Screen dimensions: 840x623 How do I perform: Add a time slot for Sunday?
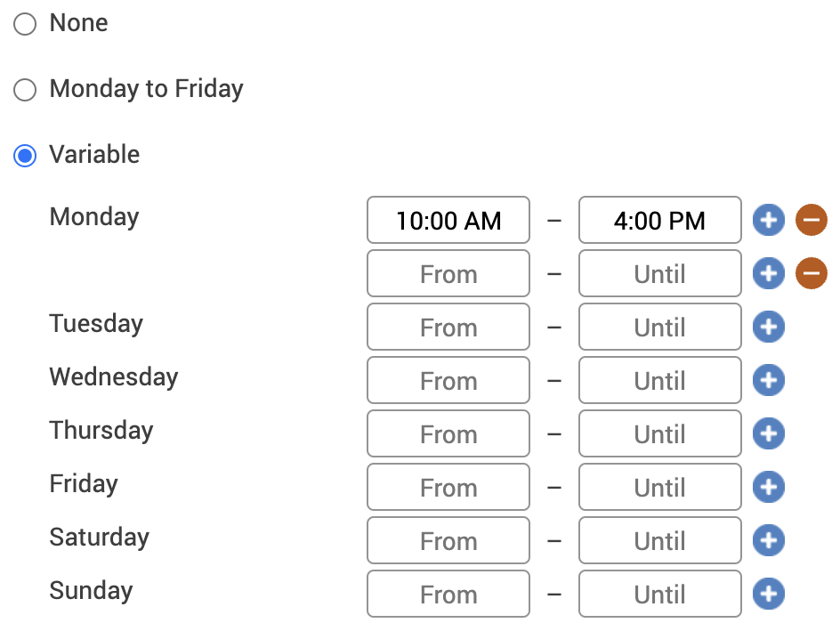[x=769, y=594]
